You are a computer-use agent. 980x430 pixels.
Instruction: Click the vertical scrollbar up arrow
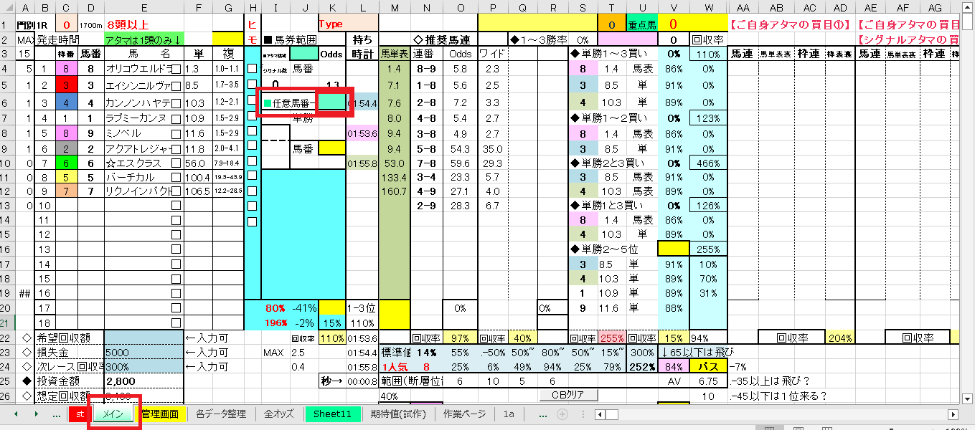pos(969,7)
